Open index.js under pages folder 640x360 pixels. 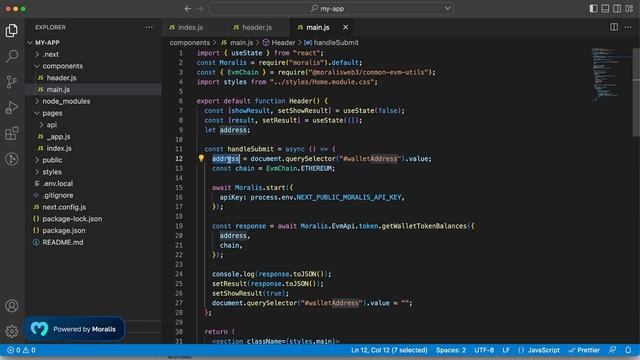pos(59,148)
